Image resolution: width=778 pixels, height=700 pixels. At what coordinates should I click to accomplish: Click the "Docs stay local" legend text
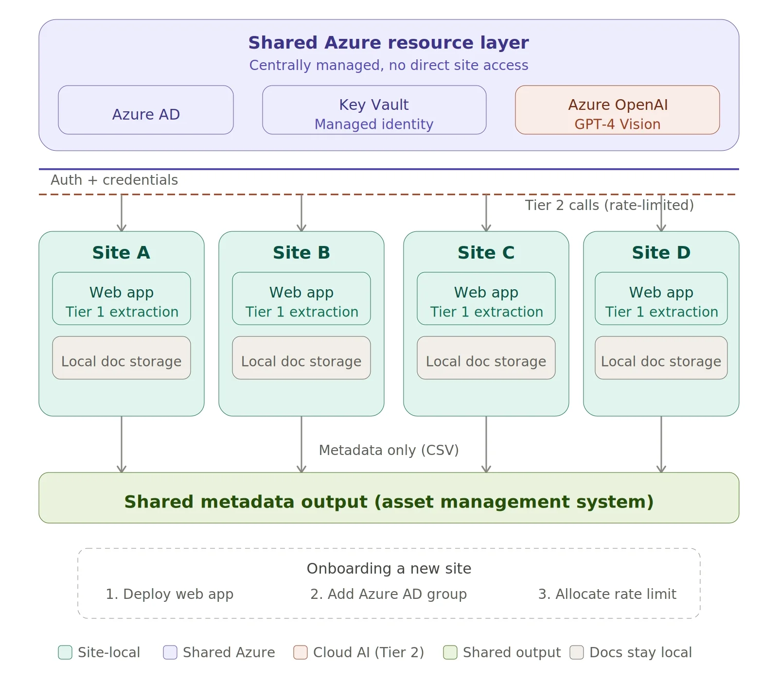pyautogui.click(x=640, y=652)
